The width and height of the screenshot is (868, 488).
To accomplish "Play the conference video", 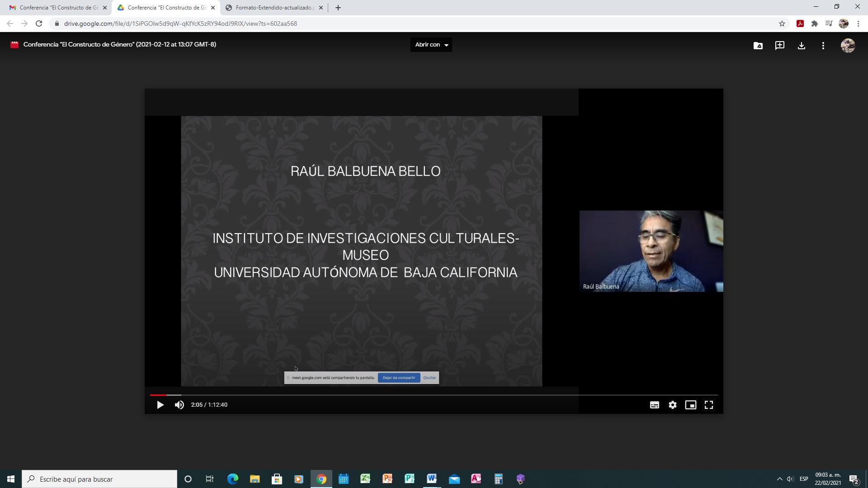I will [160, 405].
